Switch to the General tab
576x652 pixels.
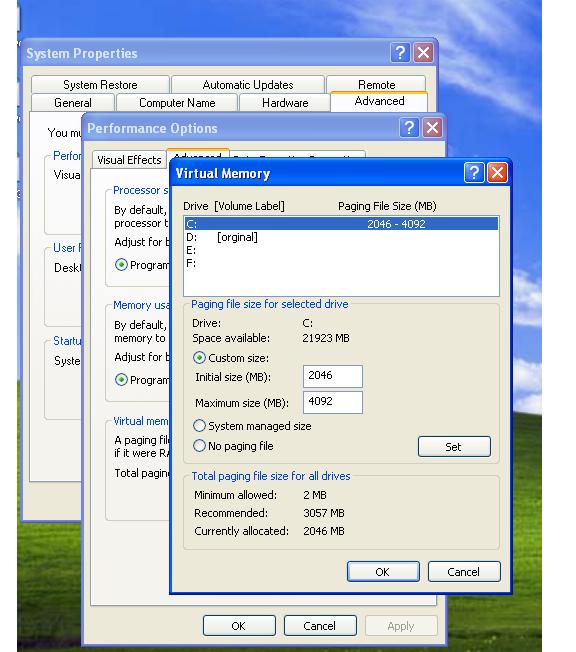point(73,103)
